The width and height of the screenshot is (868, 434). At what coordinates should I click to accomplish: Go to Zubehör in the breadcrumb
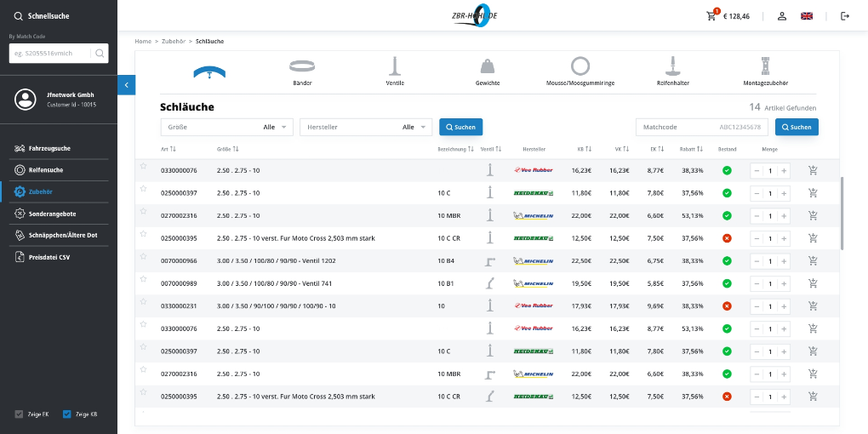point(174,42)
